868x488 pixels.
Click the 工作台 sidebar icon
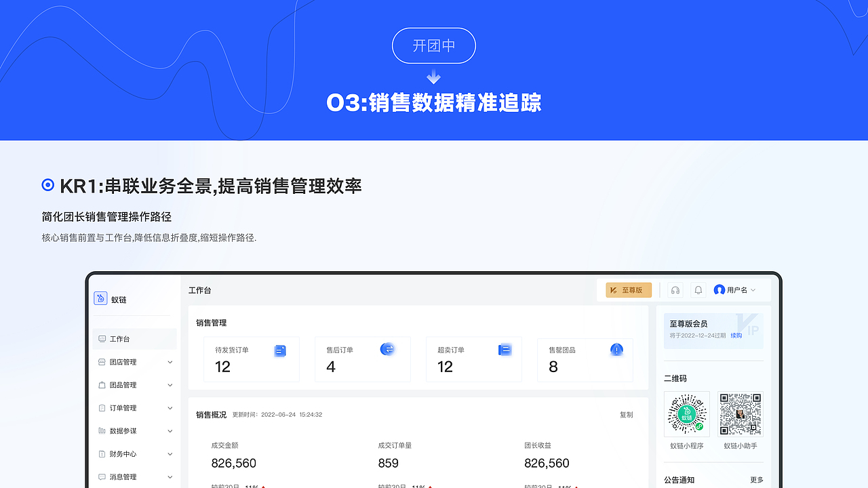(x=102, y=339)
